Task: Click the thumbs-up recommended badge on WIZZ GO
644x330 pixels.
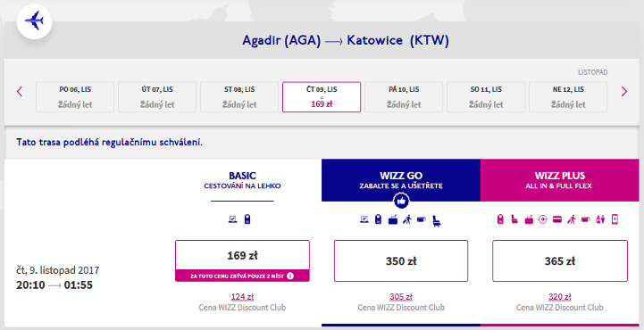Action: [401, 201]
